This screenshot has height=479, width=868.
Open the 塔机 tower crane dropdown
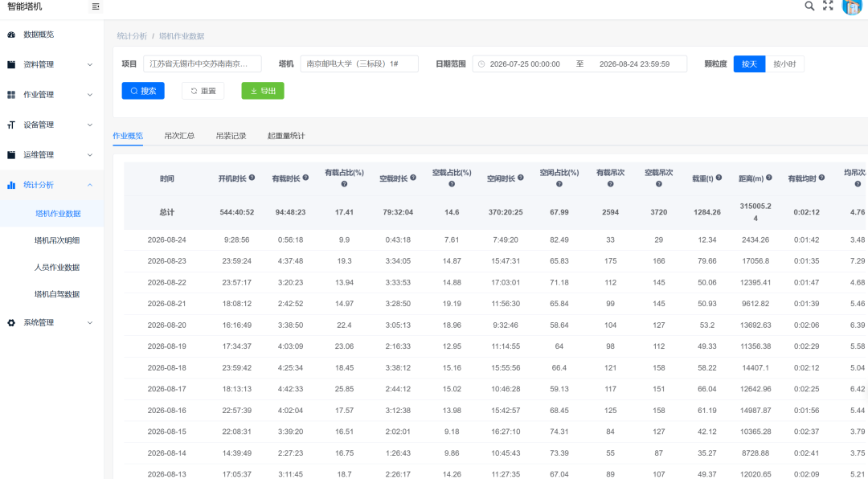tap(359, 63)
